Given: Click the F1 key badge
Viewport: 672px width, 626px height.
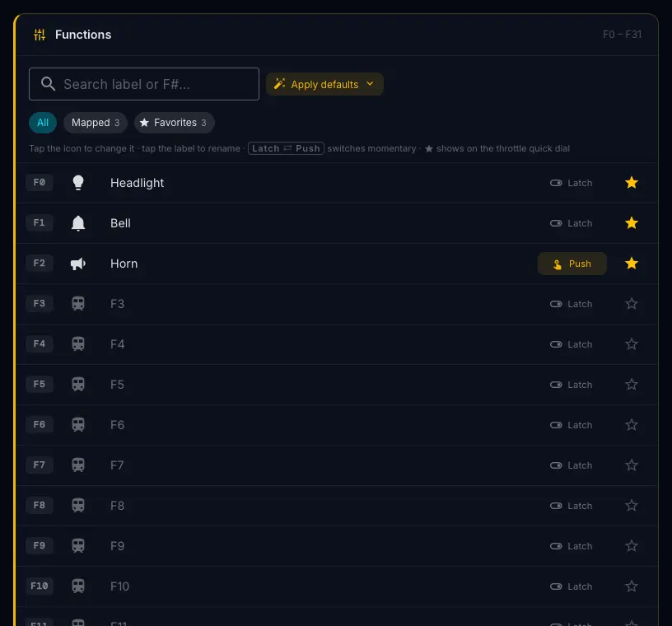Looking at the screenshot, I should coord(40,222).
